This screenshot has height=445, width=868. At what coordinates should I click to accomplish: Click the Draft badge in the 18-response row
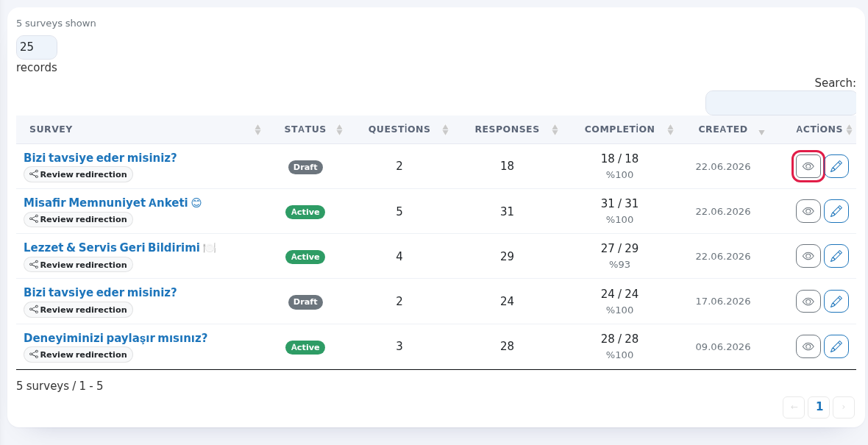point(305,167)
